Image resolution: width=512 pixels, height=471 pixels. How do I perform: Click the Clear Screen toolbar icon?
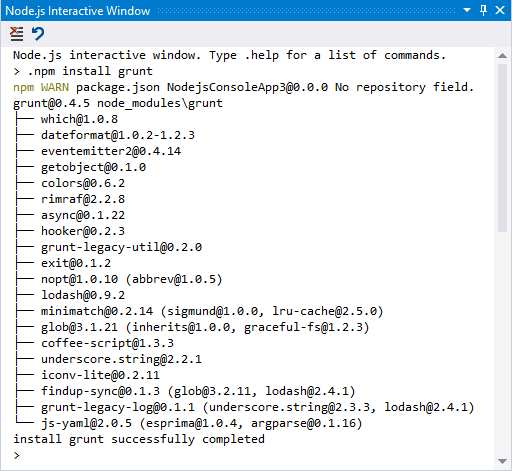pyautogui.click(x=17, y=34)
